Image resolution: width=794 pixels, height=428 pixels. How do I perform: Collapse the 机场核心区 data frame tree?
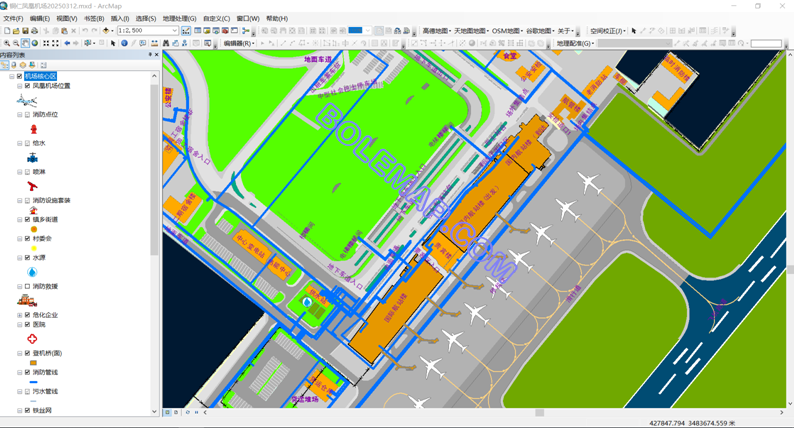(x=12, y=76)
